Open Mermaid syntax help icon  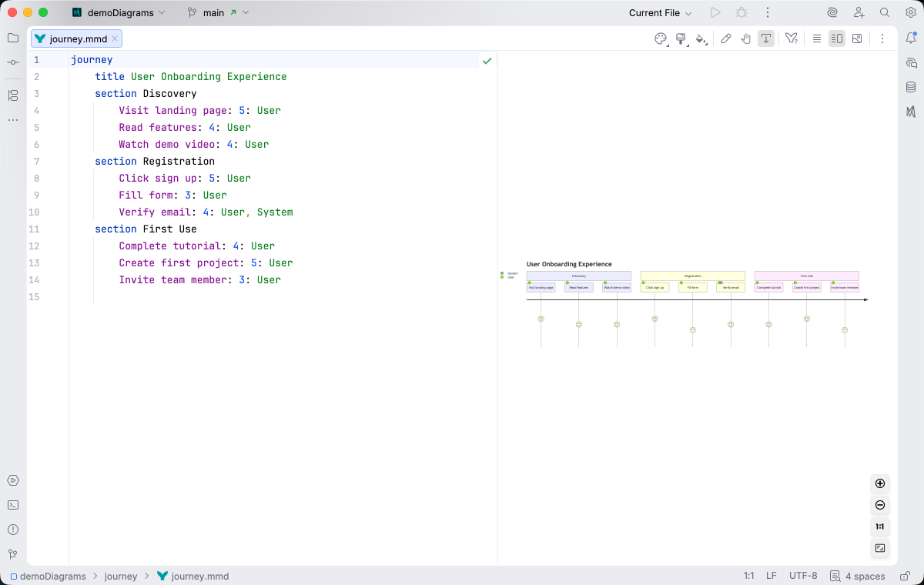(791, 38)
